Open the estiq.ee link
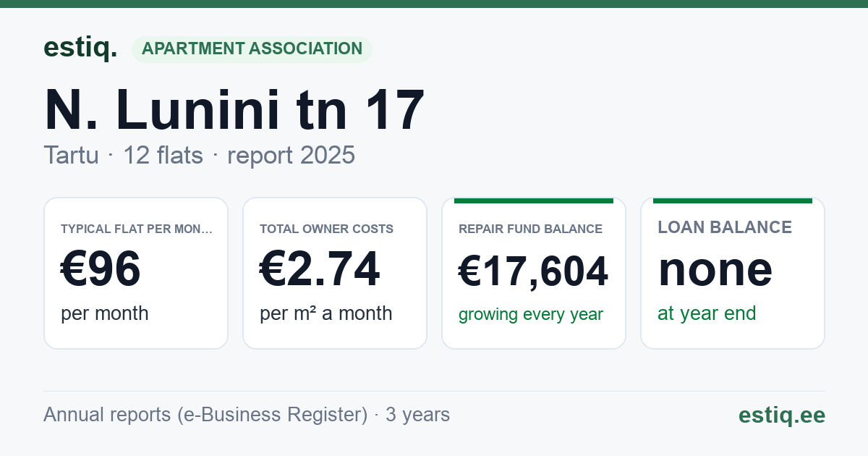Image resolution: width=868 pixels, height=456 pixels. [781, 415]
